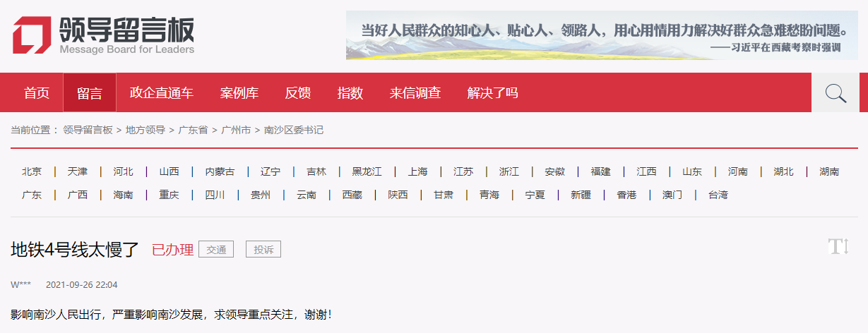Click the Tibet quote banner image
868x333 pixels.
point(602,35)
